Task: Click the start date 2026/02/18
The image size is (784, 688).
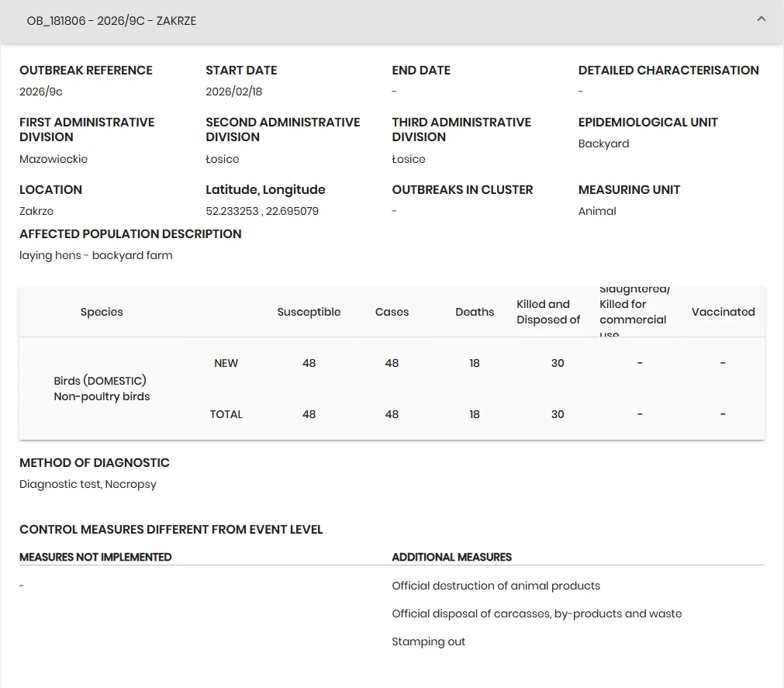Action: tap(234, 92)
